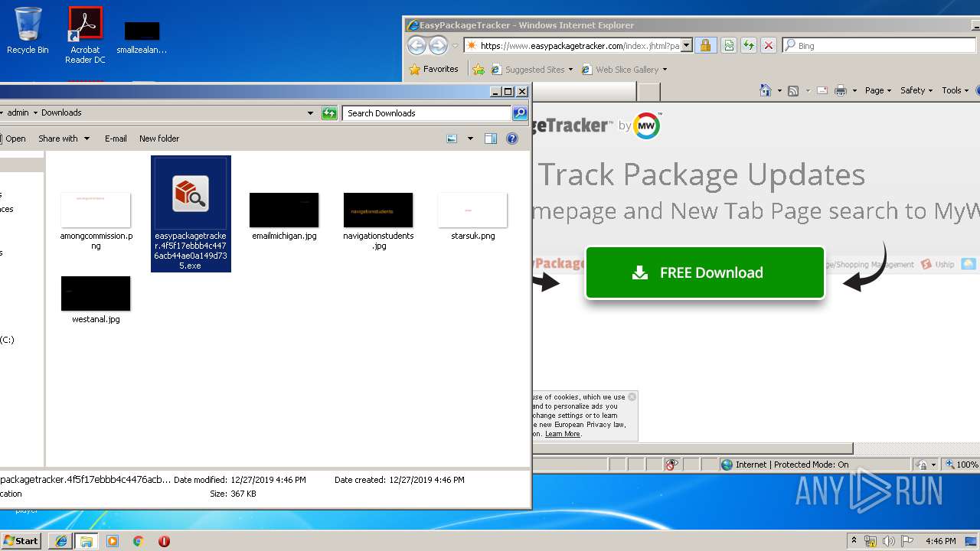Image resolution: width=980 pixels, height=551 pixels.
Task: Click Add to Favorites Bar icon
Action: [x=479, y=70]
